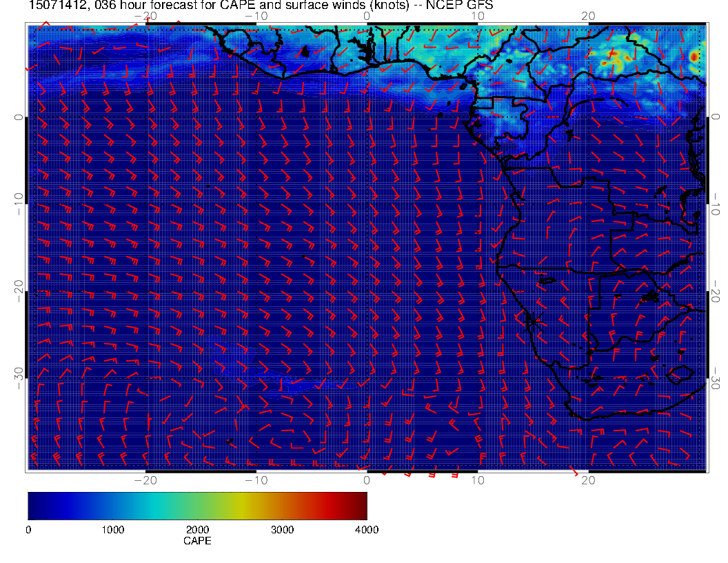The width and height of the screenshot is (728, 563).
Task: Click the 20 longitude label on the bottom axis
Action: coord(588,480)
